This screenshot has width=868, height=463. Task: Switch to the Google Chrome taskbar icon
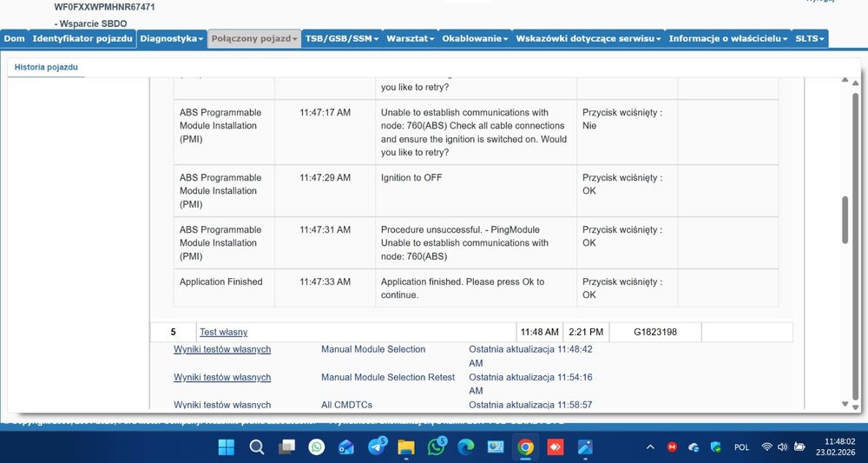[525, 447]
